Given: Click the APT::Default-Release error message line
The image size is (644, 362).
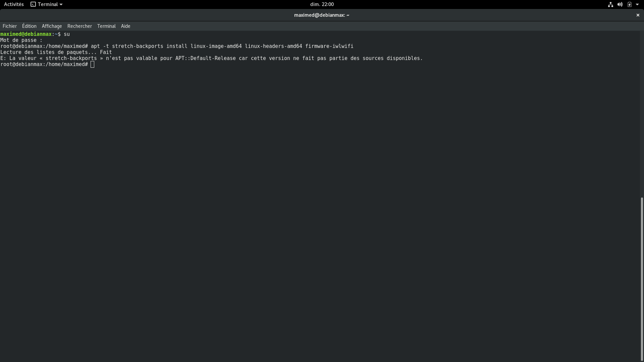Looking at the screenshot, I should pos(211,58).
